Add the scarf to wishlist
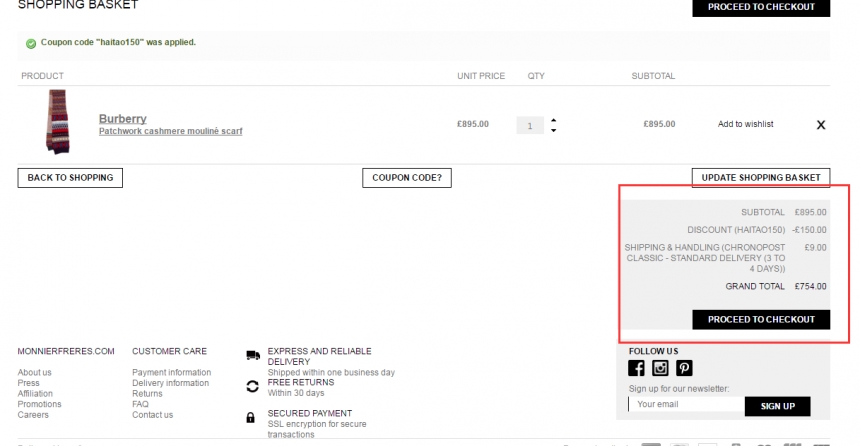 pos(745,124)
